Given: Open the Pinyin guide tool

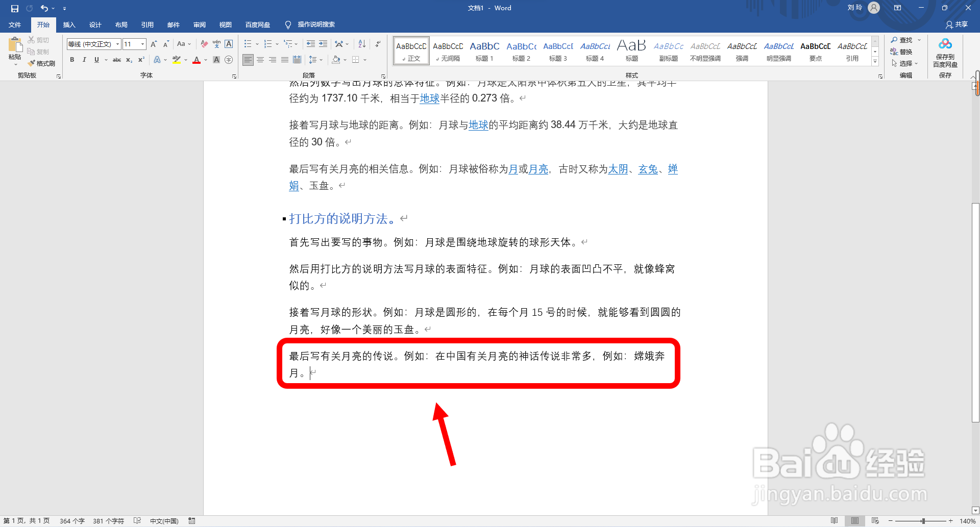Looking at the screenshot, I should click(x=216, y=44).
